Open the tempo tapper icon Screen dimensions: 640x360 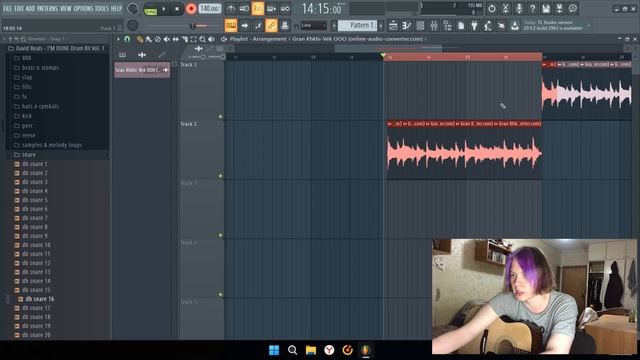(x=488, y=25)
